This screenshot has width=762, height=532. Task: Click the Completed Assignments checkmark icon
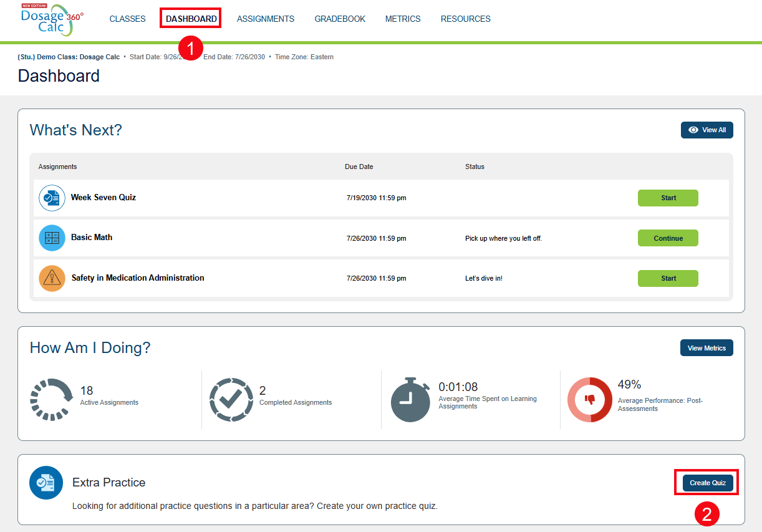click(x=229, y=399)
